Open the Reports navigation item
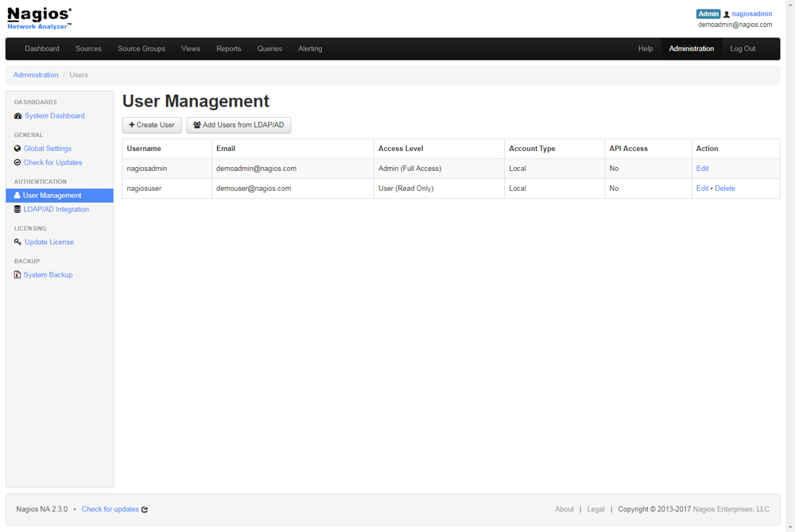This screenshot has width=795, height=532. click(228, 49)
